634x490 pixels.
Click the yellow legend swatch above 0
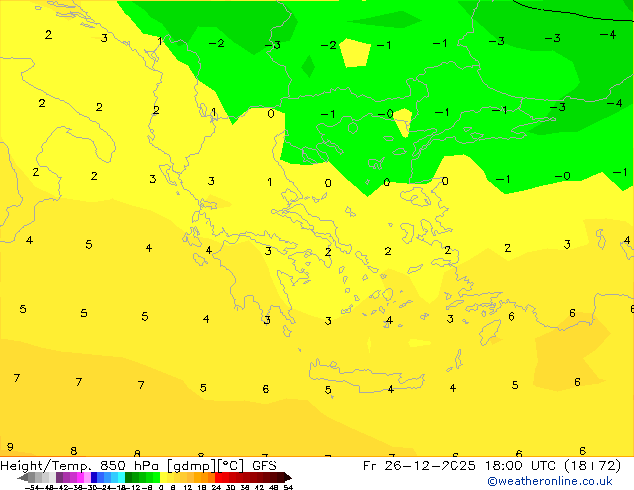(x=163, y=477)
